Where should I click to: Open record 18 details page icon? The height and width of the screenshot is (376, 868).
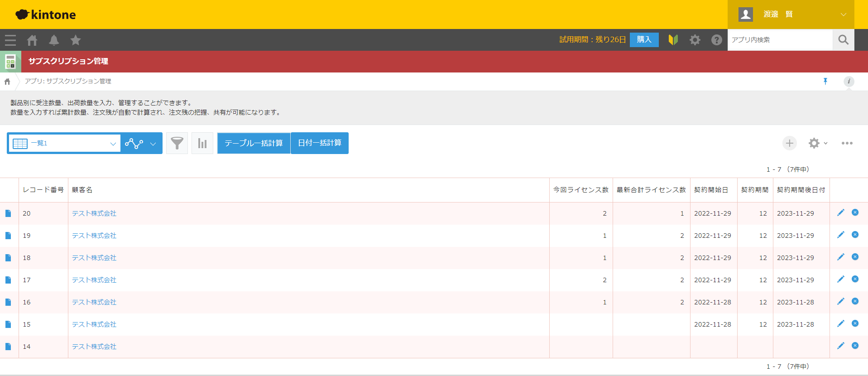8,258
